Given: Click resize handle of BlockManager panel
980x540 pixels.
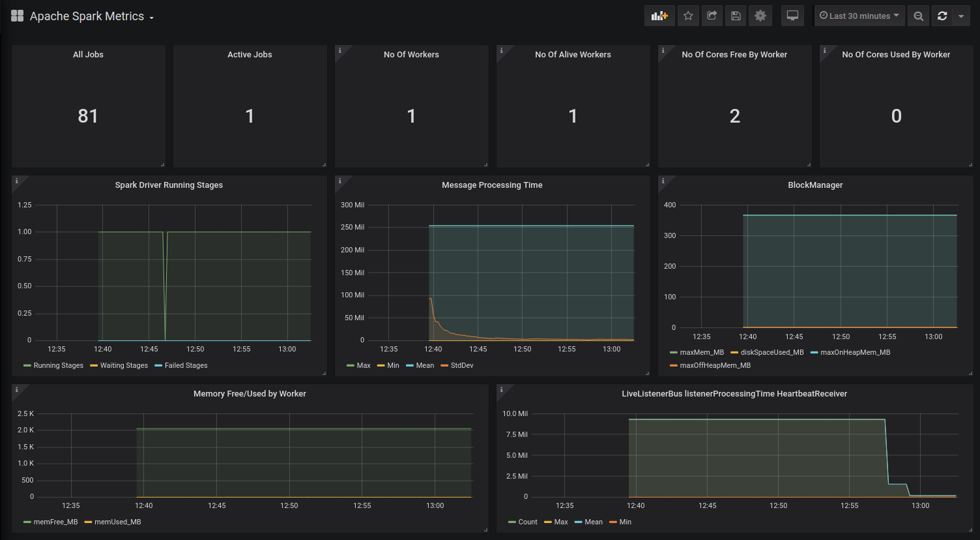Looking at the screenshot, I should tap(970, 373).
